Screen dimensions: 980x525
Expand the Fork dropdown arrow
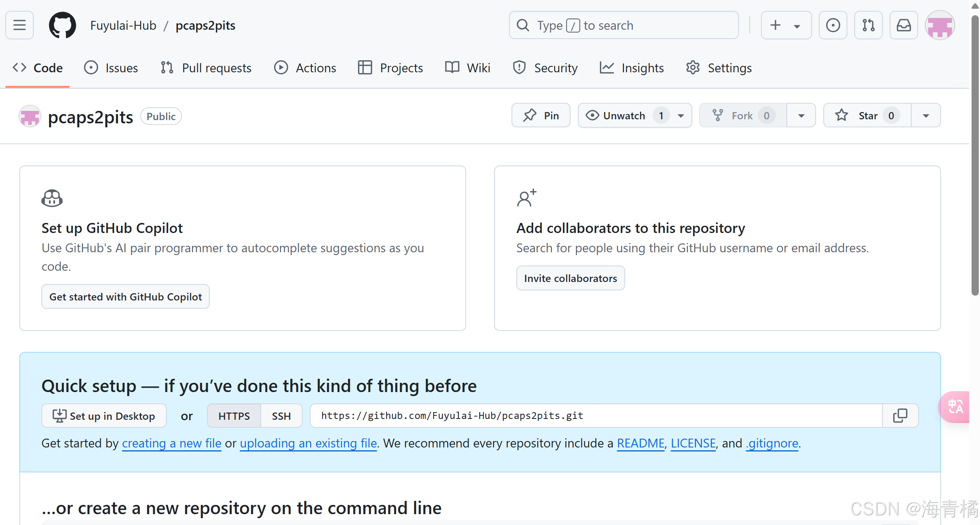point(801,116)
